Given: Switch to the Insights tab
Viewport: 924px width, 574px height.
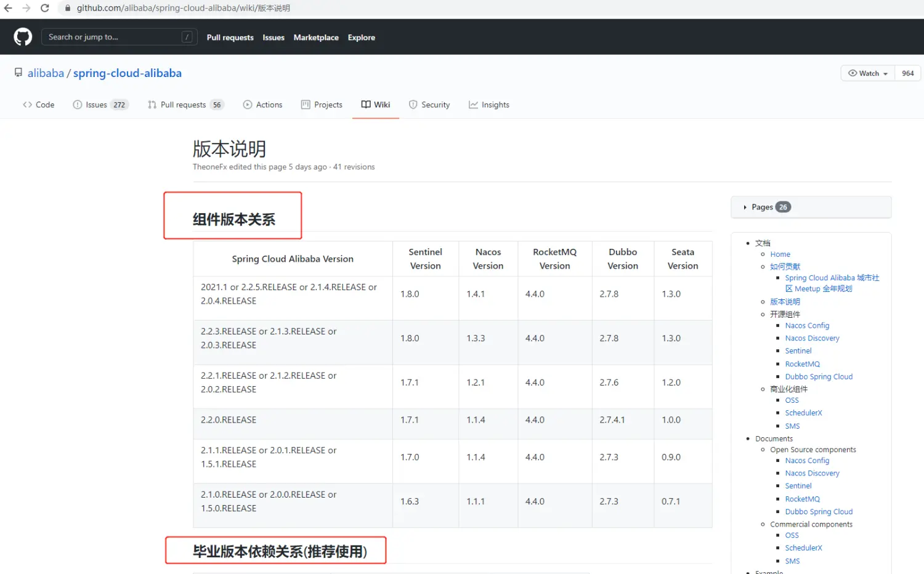Looking at the screenshot, I should click(489, 105).
